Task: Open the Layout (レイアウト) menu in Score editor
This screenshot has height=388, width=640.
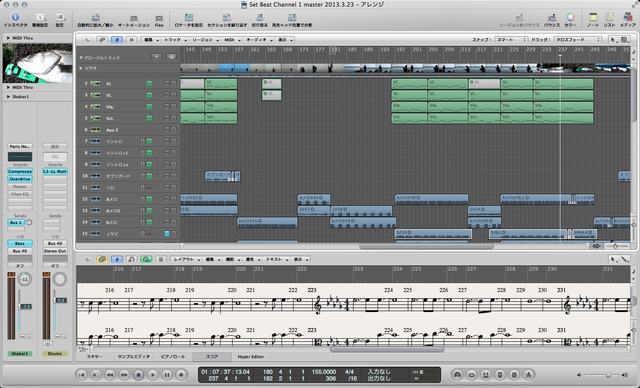Action: (x=186, y=259)
